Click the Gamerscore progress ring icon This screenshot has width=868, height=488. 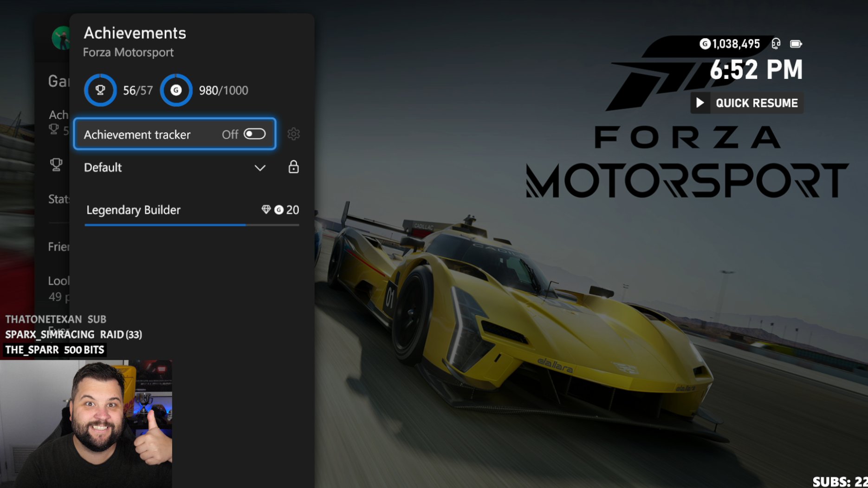pos(176,90)
